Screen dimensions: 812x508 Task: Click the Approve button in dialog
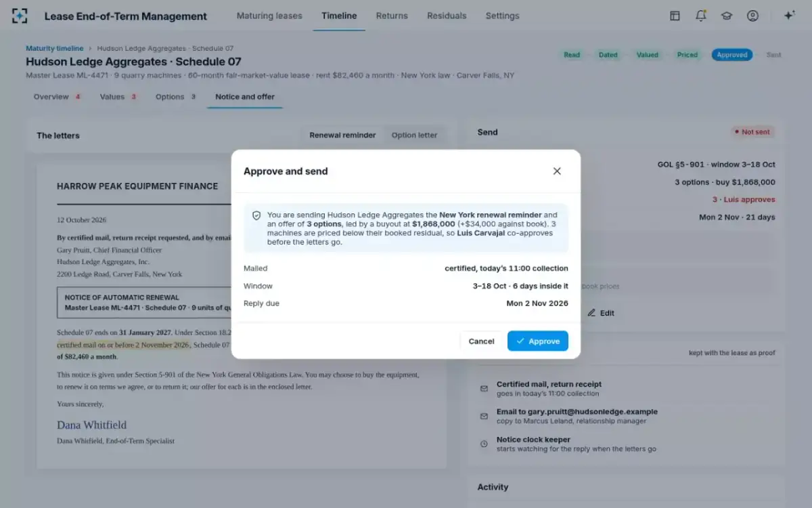pos(538,341)
